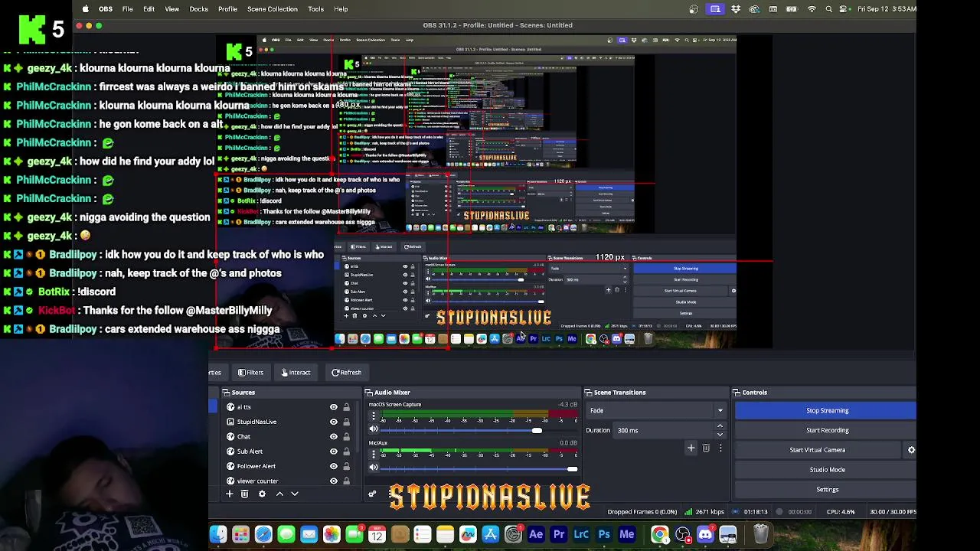Image resolution: width=980 pixels, height=551 pixels.
Task: Decrease transition duration with down stepper
Action: coord(720,435)
